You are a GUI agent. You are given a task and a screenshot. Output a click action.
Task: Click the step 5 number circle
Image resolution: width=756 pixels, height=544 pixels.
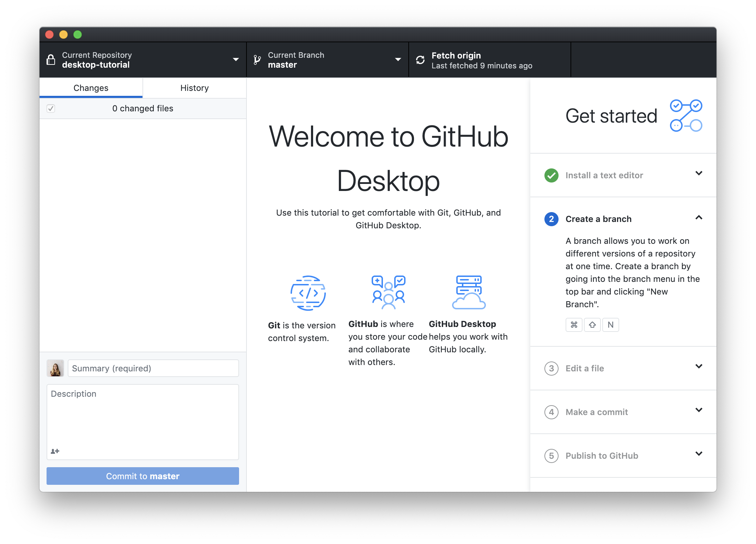click(x=551, y=456)
